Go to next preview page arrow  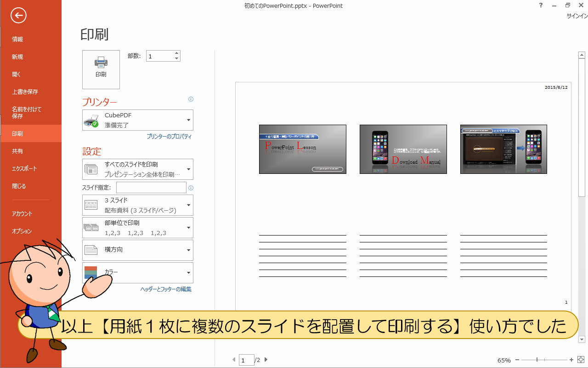266,360
